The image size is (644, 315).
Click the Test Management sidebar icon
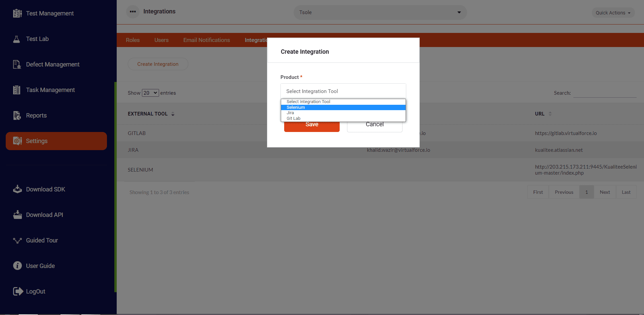coord(17,13)
